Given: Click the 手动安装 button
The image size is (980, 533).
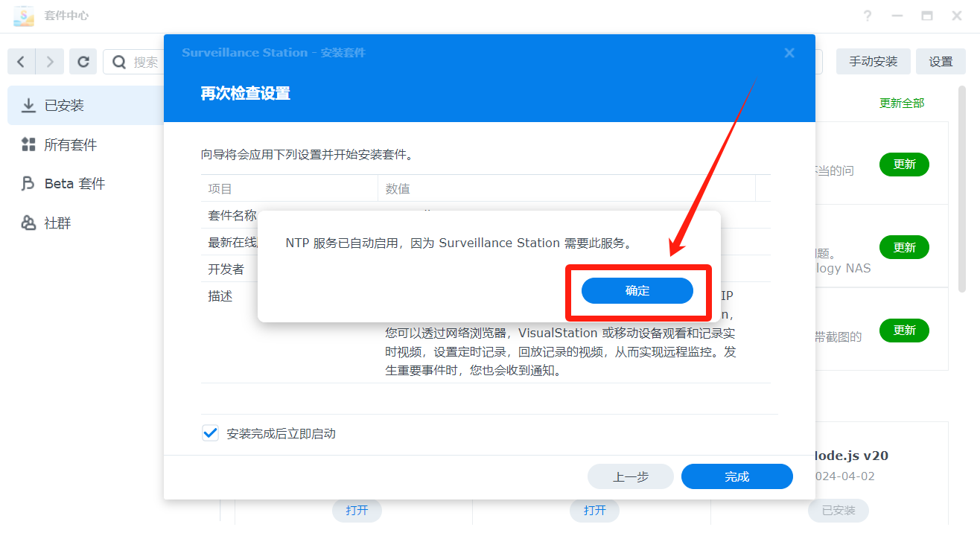Looking at the screenshot, I should point(873,62).
